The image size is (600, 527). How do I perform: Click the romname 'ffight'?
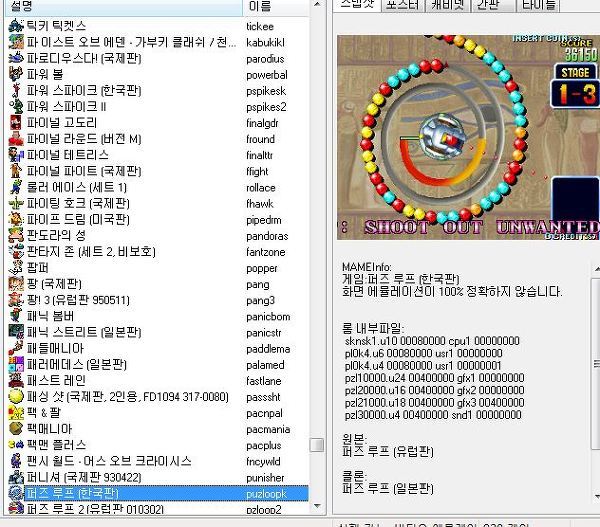coord(257,171)
